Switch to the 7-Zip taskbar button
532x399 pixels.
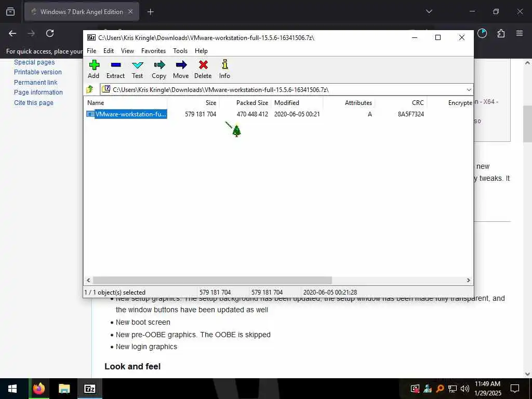coord(89,389)
